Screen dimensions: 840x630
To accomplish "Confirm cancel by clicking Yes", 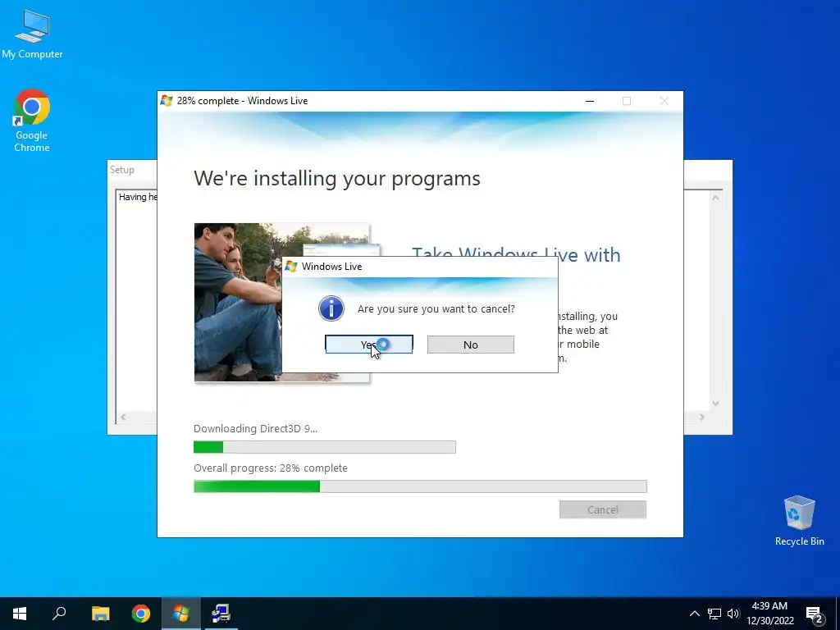I will coord(368,345).
